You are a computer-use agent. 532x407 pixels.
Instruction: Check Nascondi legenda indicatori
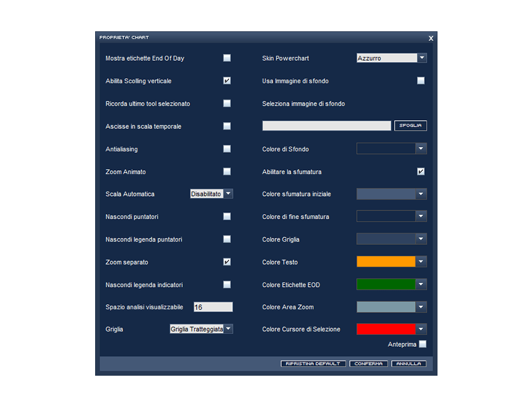coord(227,285)
